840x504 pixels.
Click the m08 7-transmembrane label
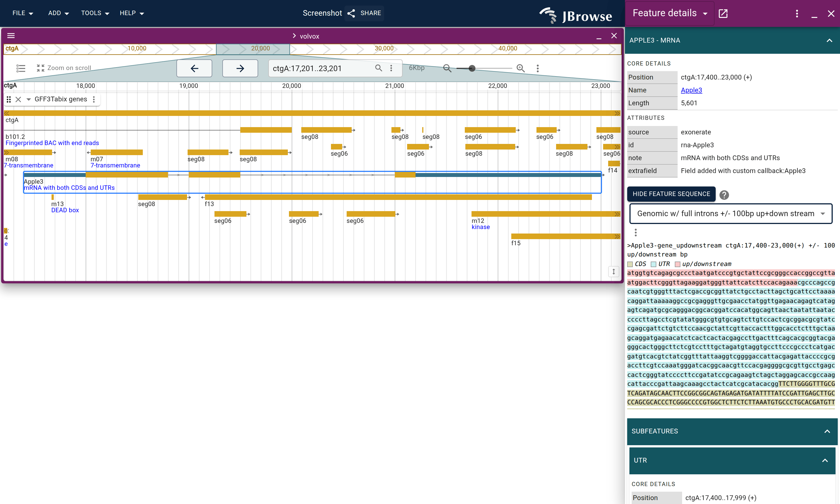tap(29, 165)
